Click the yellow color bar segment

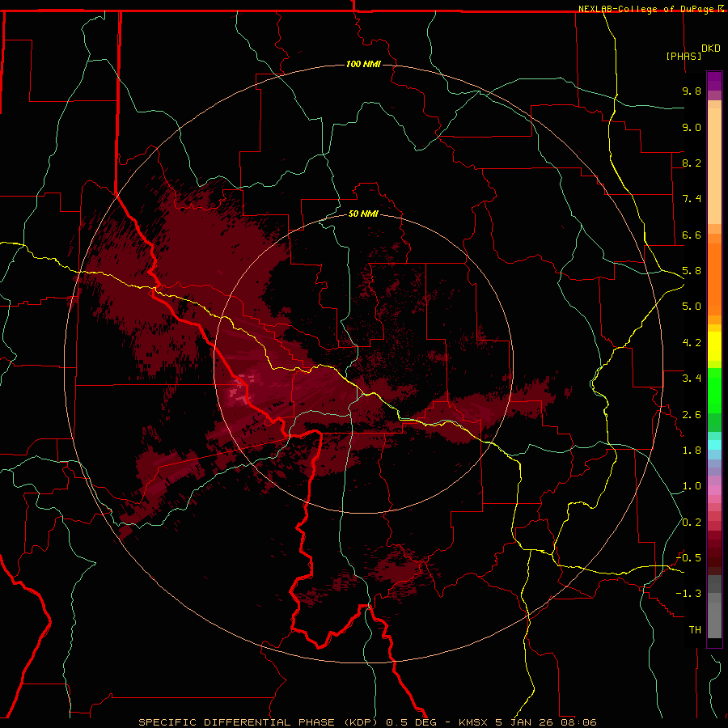coord(714,346)
